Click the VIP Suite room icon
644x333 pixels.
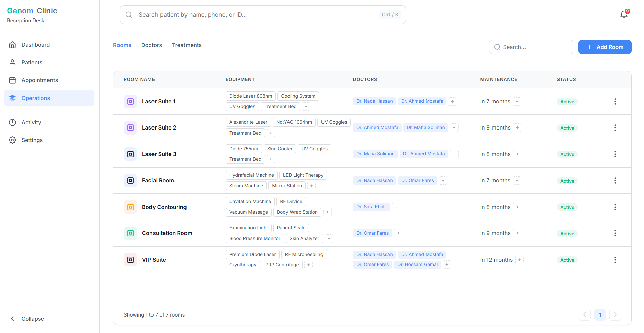click(x=130, y=260)
